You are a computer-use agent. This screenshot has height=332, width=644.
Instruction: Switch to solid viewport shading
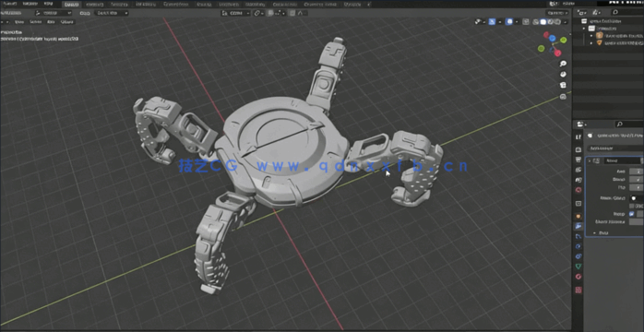[543, 22]
